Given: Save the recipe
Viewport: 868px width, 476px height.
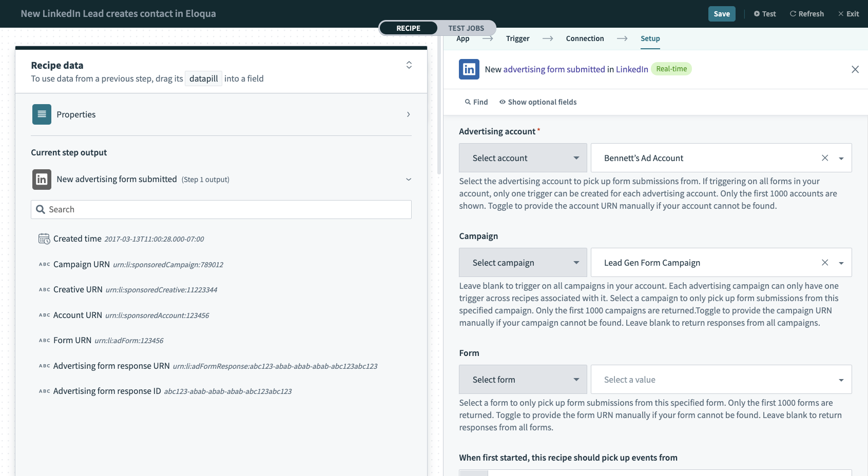Looking at the screenshot, I should click(722, 14).
